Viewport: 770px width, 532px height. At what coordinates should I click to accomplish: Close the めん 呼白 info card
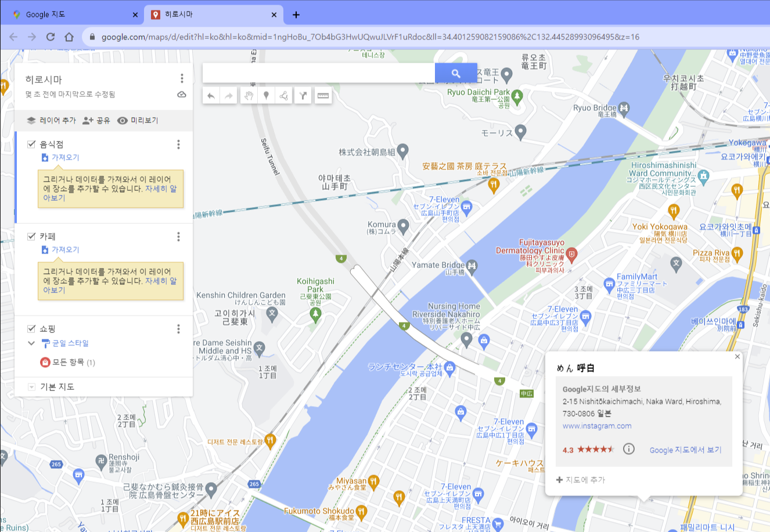pyautogui.click(x=737, y=357)
